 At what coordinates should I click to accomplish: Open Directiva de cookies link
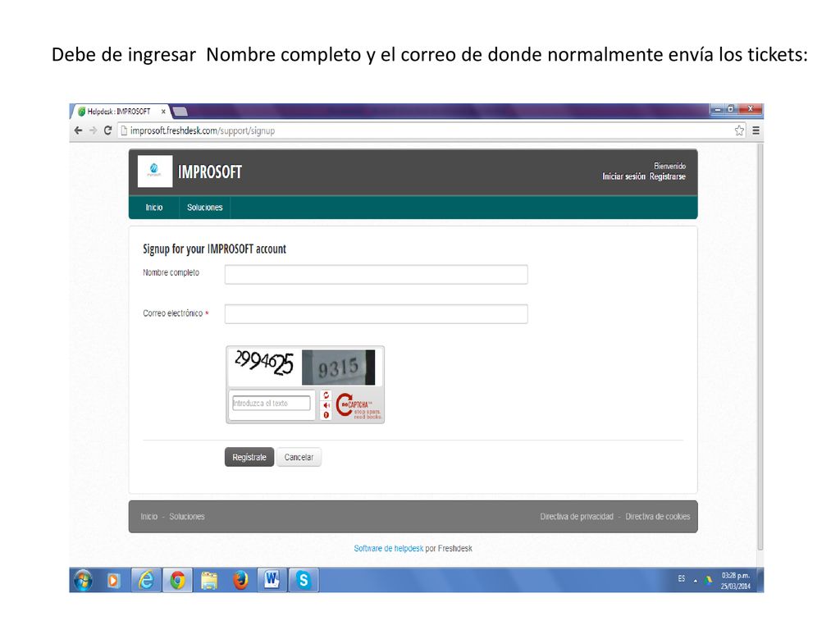tap(657, 517)
